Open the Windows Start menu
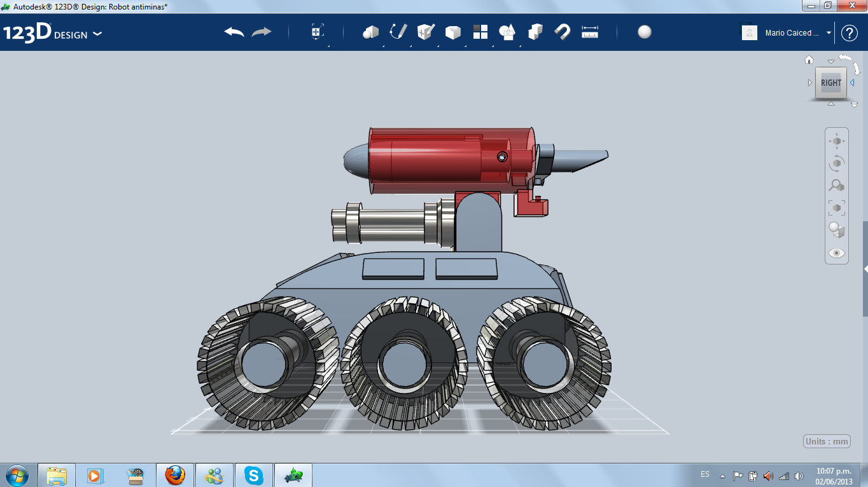Screen dimensions: 868x487 click(17, 475)
